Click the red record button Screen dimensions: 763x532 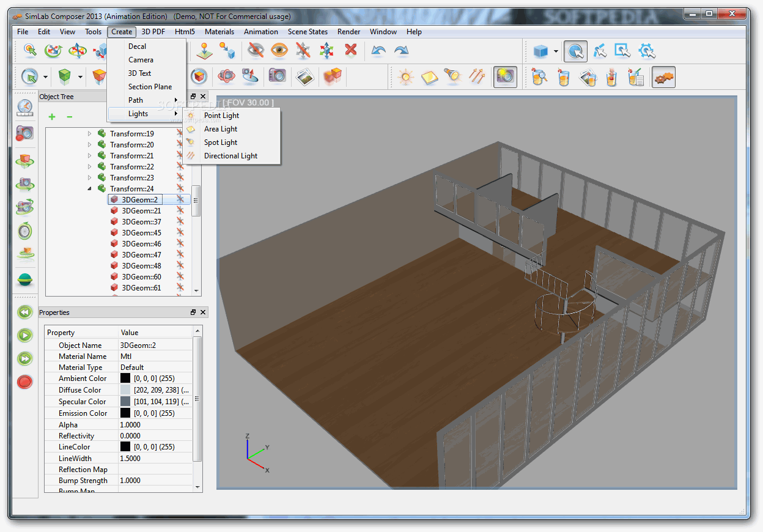(x=24, y=382)
